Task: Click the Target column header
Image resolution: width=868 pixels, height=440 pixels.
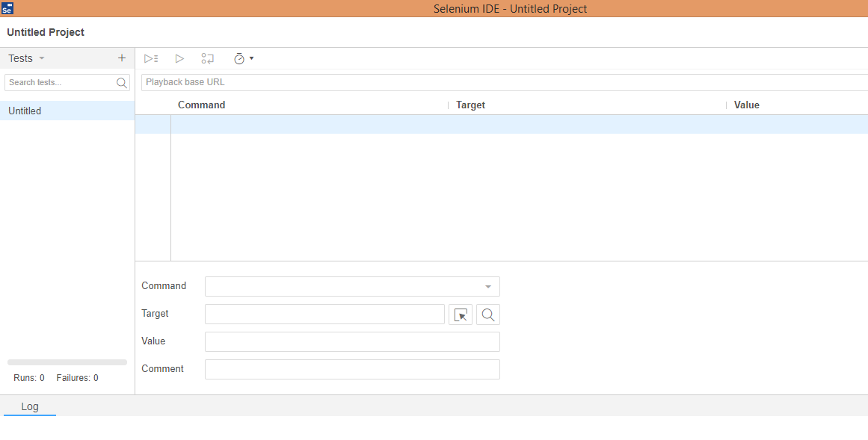Action: pyautogui.click(x=470, y=105)
